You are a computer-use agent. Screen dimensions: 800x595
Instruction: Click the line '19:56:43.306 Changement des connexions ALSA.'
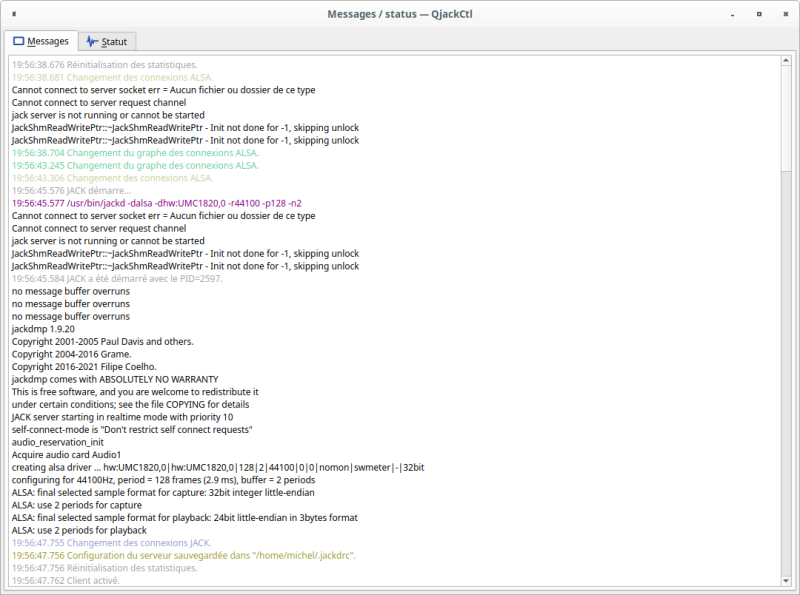click(112, 178)
